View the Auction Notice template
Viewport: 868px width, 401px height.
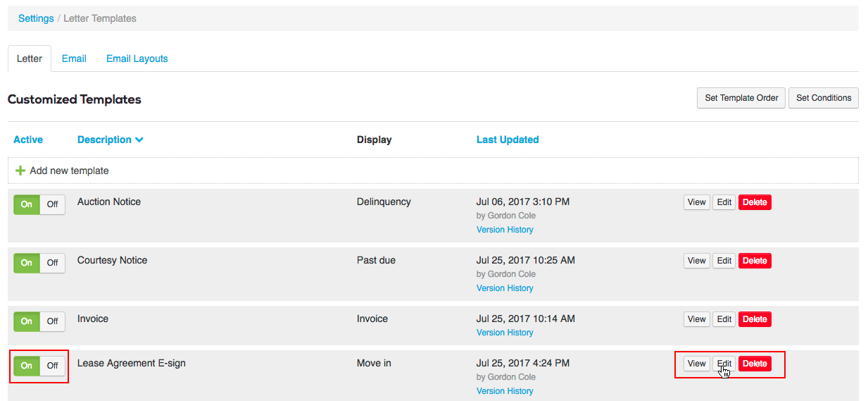click(696, 202)
